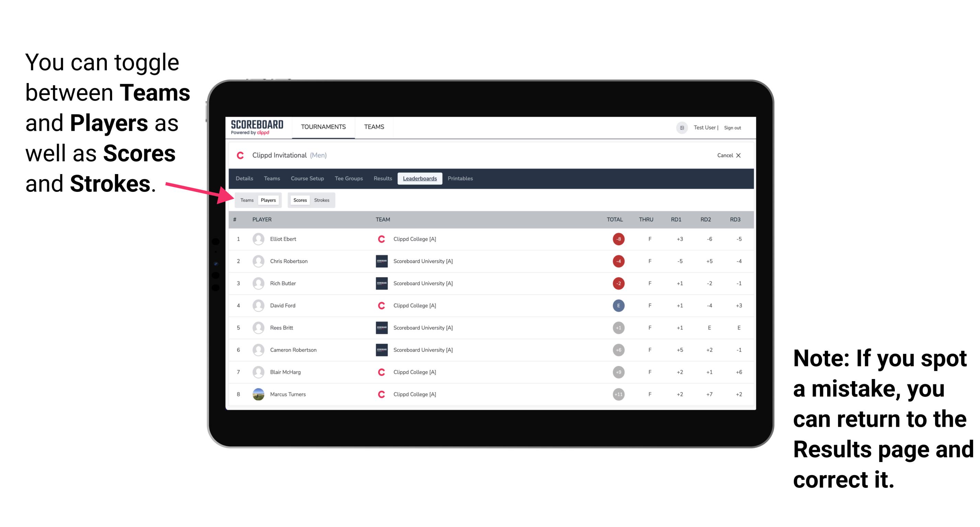Click Players filter button
The image size is (980, 527).
pyautogui.click(x=268, y=200)
